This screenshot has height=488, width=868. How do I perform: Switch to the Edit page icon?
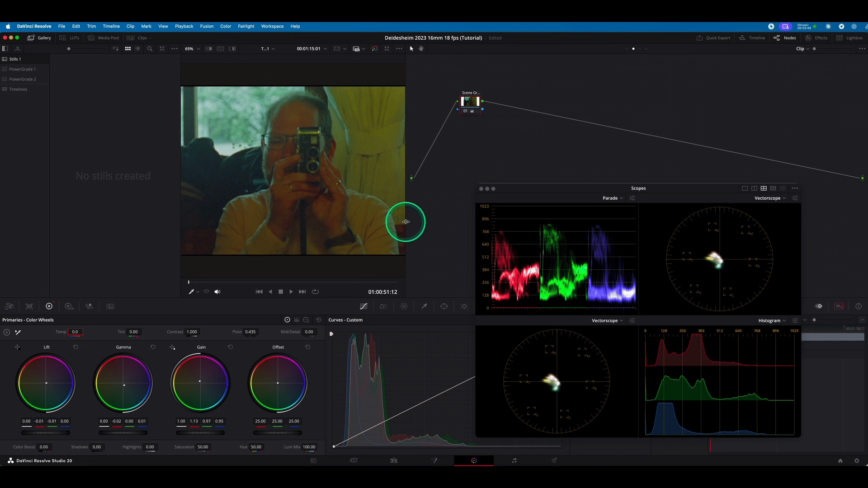click(394, 460)
